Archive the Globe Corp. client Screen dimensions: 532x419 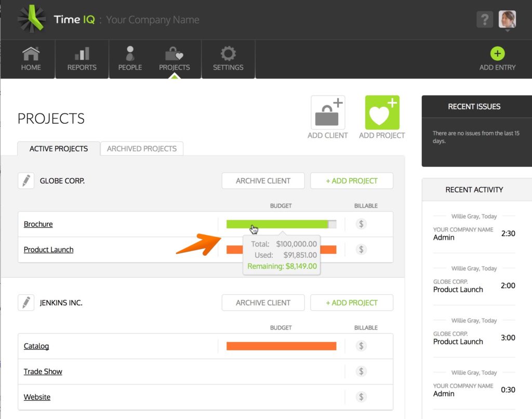tap(263, 180)
